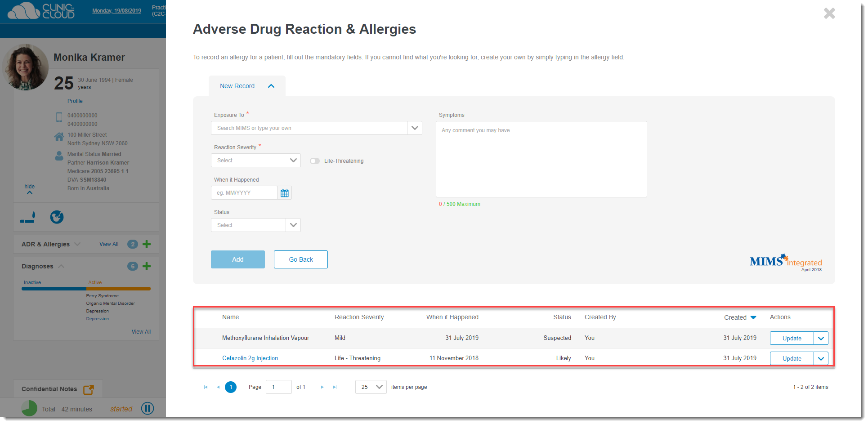
Task: Click the Add button
Action: pyautogui.click(x=238, y=259)
